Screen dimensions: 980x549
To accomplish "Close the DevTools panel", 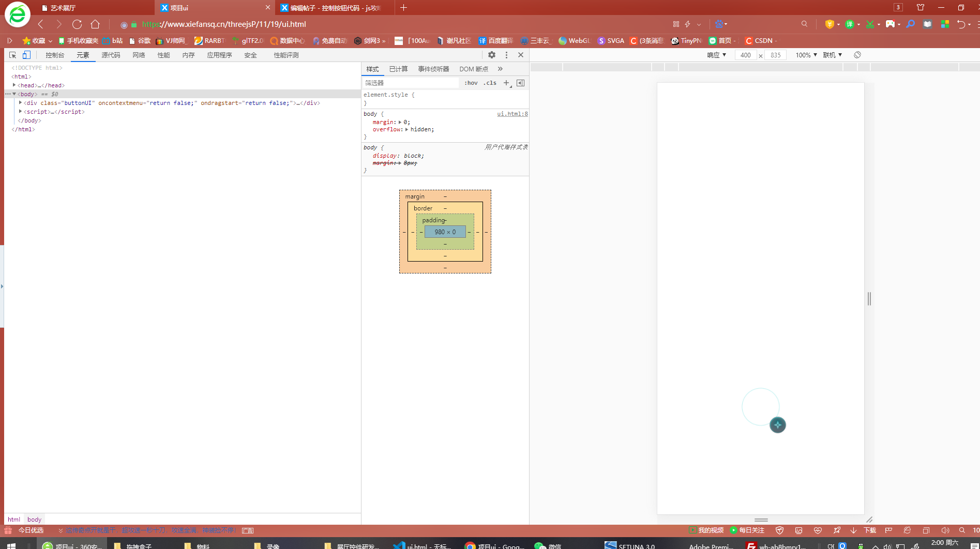I will [x=521, y=55].
